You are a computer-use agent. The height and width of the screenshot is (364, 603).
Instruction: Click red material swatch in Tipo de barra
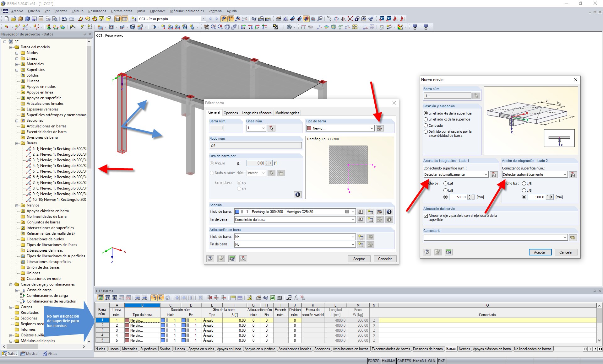point(309,128)
